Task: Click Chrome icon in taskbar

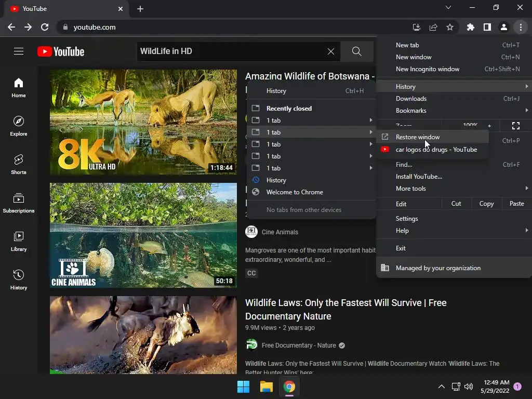Action: 289,387
